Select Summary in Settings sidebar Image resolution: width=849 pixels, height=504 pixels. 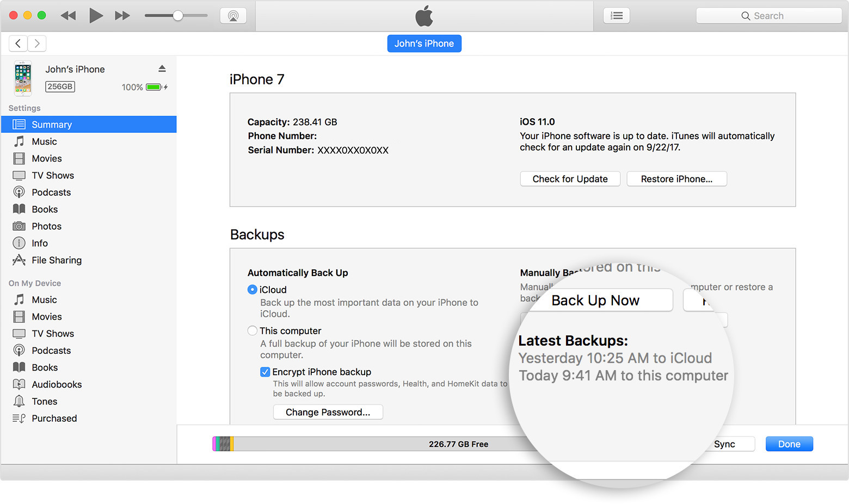[x=89, y=125]
